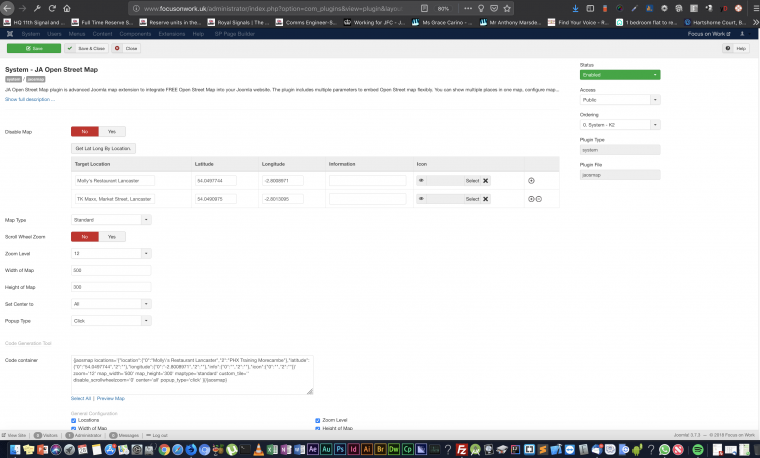760x458 pixels.
Task: Launch Google Chrome from the dock
Action: (x=164, y=449)
